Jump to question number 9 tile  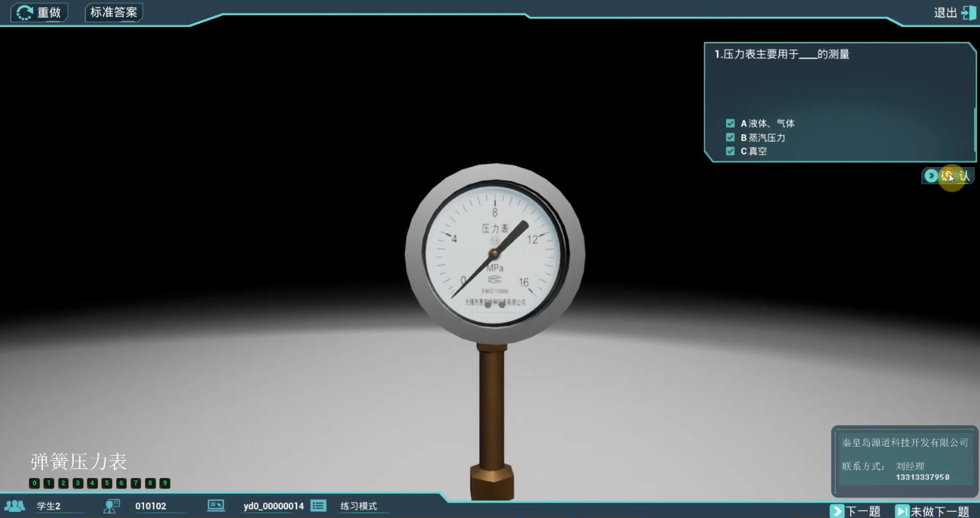point(165,484)
